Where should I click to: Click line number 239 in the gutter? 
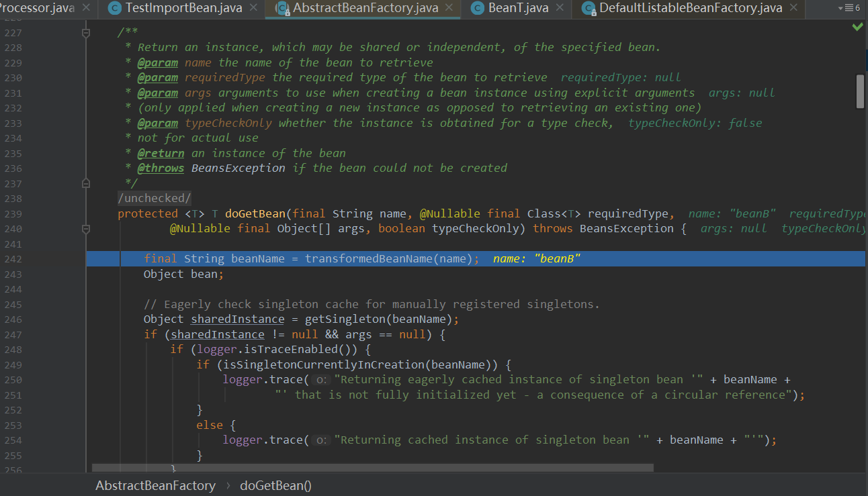tap(13, 213)
